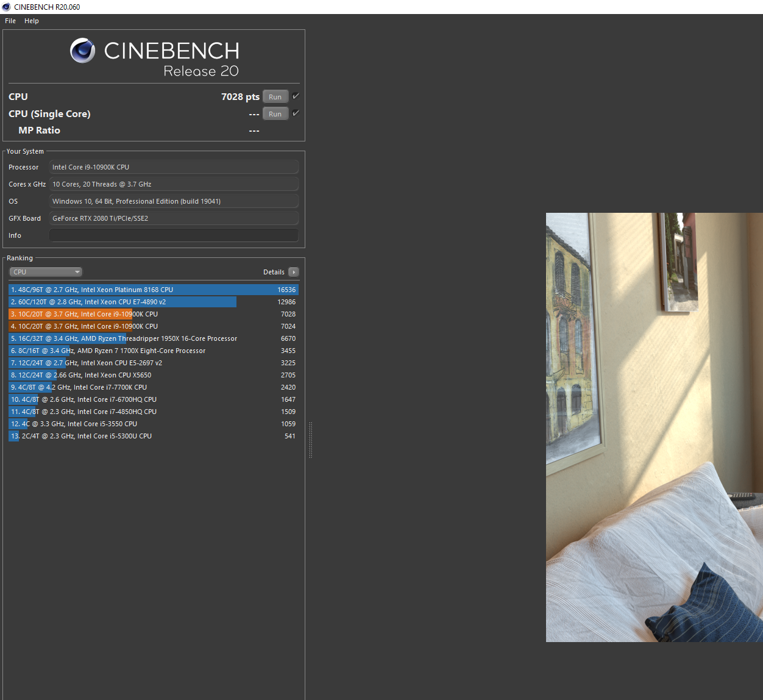Select the Xeon CPU E5-2697 v2 row
Image resolution: width=763 pixels, height=700 pixels.
(x=154, y=363)
